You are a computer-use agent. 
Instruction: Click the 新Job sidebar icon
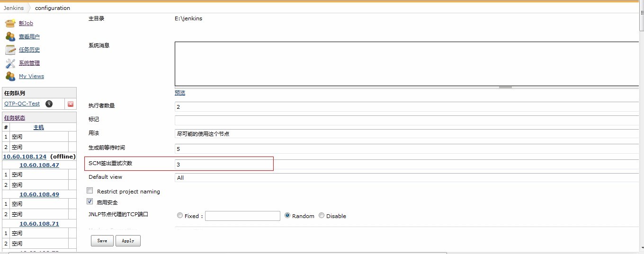[x=10, y=23]
